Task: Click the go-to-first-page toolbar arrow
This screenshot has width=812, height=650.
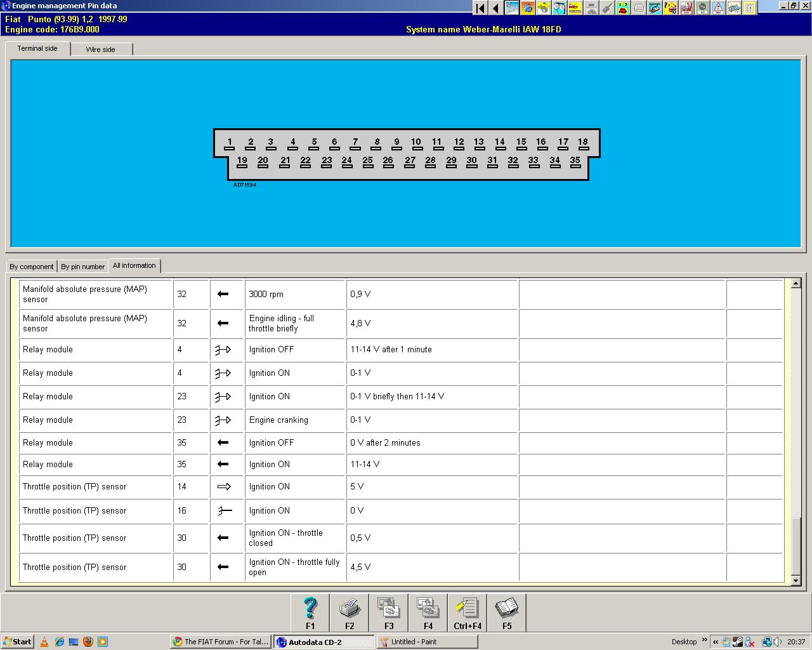Action: (480, 8)
